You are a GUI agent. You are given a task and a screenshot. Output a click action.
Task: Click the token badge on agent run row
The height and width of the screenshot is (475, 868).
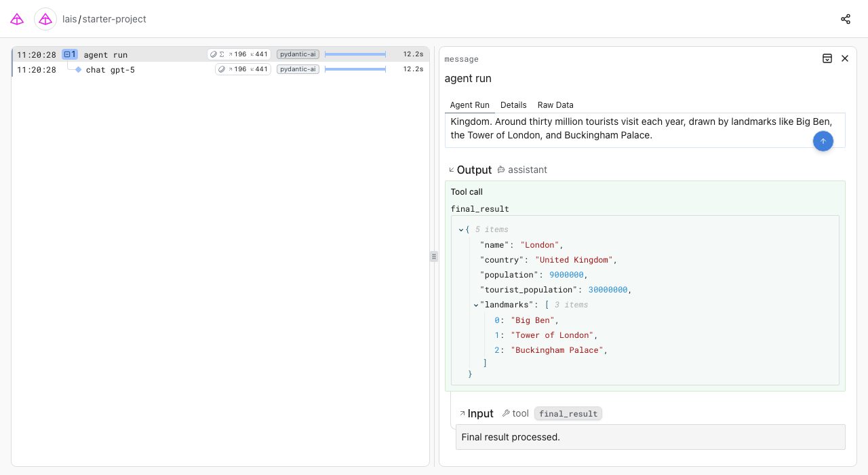tap(239, 54)
